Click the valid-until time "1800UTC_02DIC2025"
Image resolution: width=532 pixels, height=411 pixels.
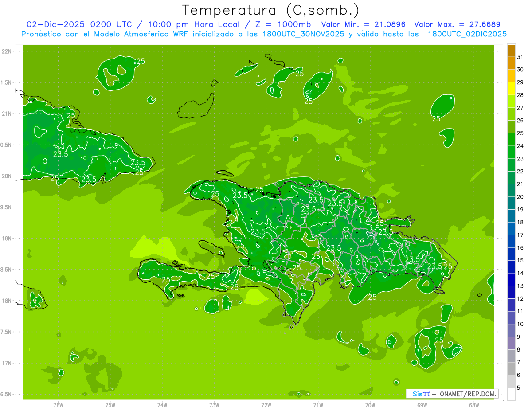(x=467, y=34)
